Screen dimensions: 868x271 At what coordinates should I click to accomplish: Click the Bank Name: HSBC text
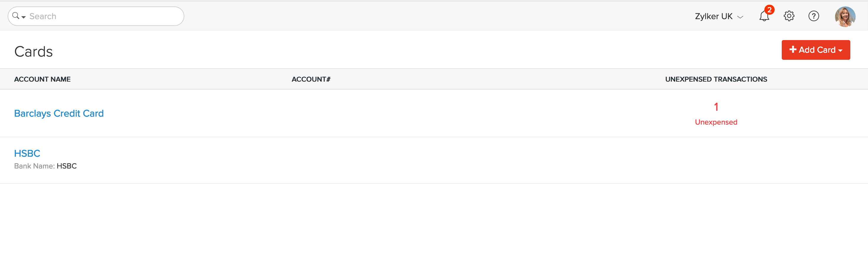click(x=45, y=166)
